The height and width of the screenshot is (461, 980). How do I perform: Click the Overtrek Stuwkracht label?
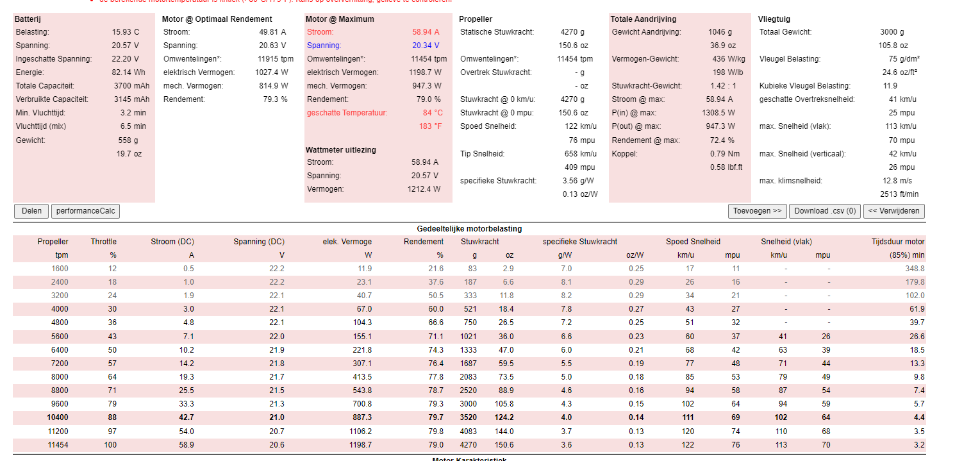click(x=495, y=72)
